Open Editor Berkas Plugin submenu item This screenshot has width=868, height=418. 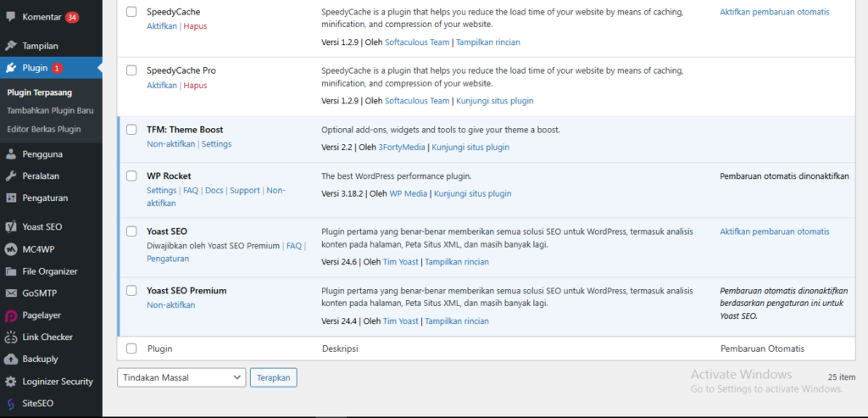44,129
